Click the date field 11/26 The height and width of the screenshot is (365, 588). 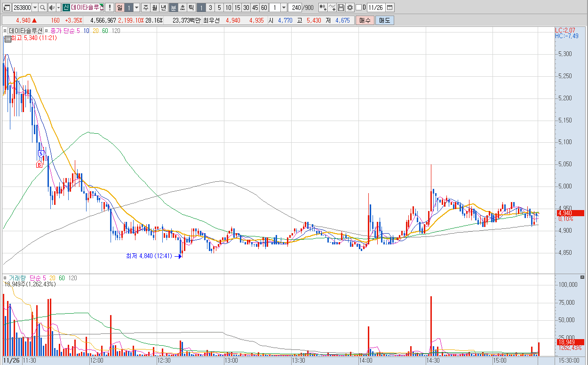(376, 8)
